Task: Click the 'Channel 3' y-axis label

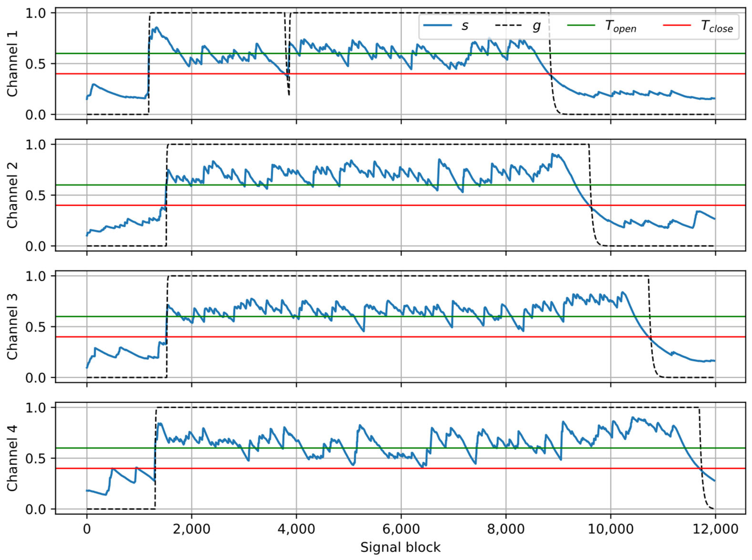Action: [13, 327]
